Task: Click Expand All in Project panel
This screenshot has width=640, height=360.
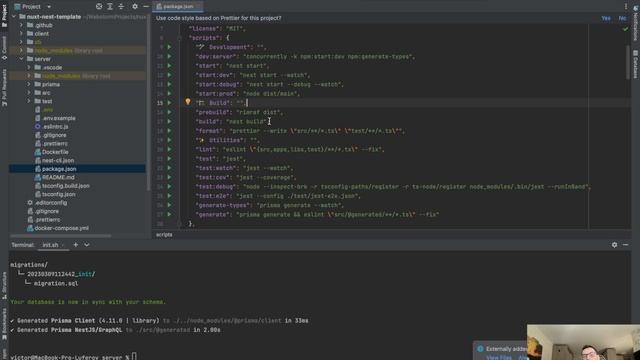Action: (110, 7)
